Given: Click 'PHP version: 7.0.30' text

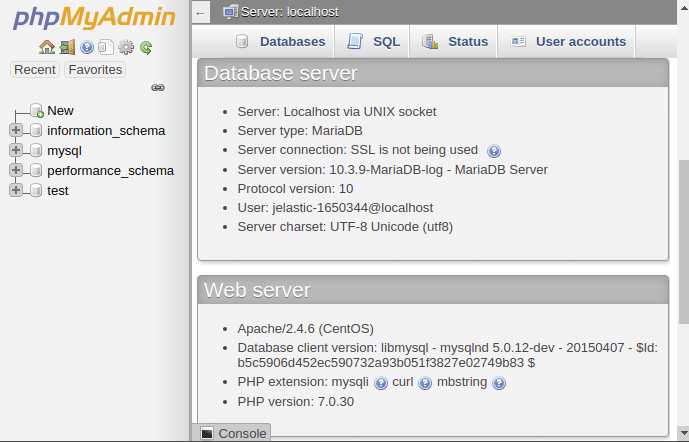Looking at the screenshot, I should tap(296, 402).
